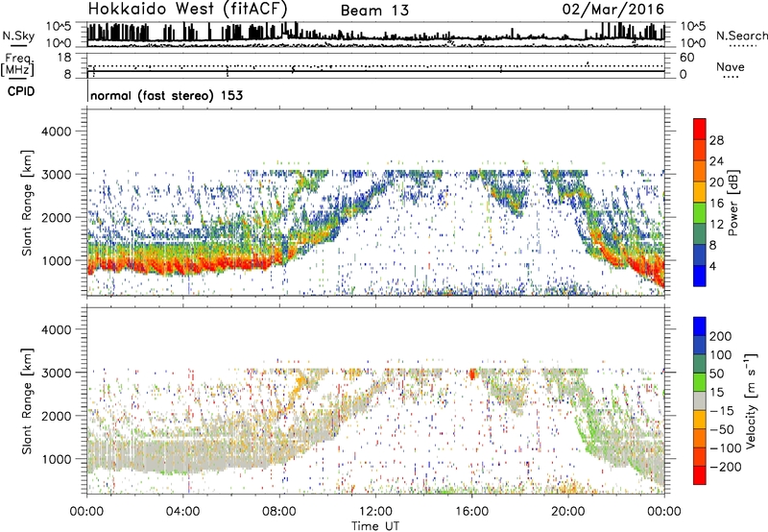This screenshot has width=768, height=532.
Task: Click the N.Sky axis label
Action: [18, 36]
